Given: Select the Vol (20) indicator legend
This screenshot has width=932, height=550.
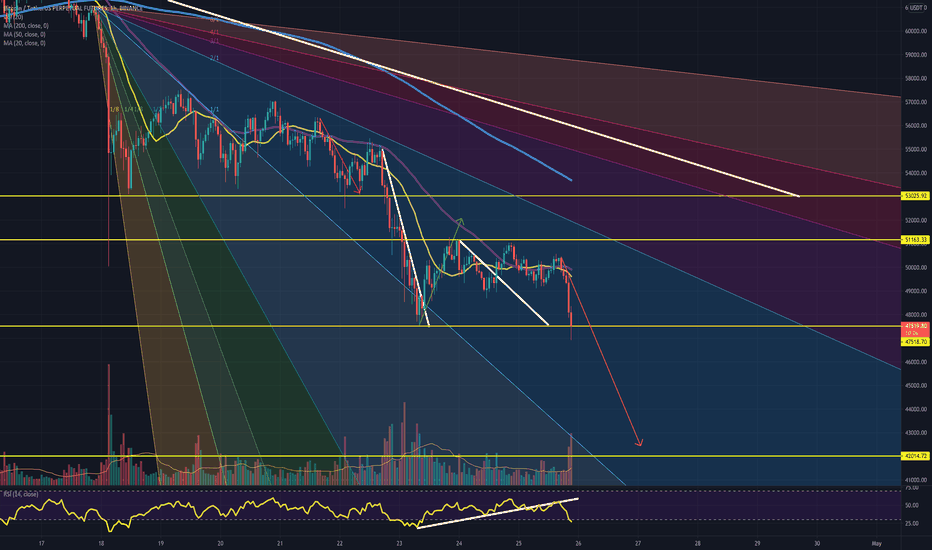Looking at the screenshot, I should click(13, 17).
